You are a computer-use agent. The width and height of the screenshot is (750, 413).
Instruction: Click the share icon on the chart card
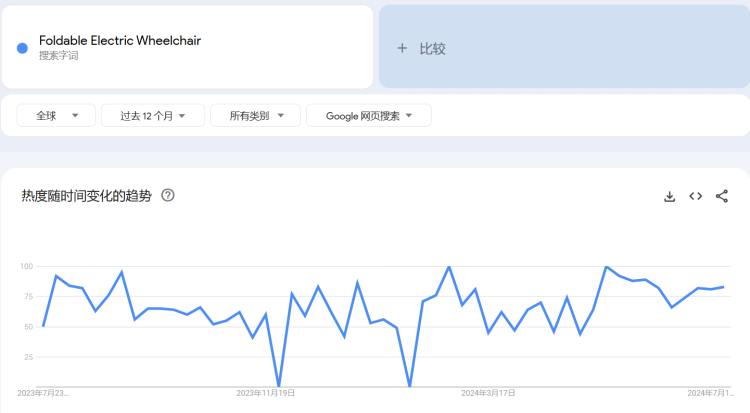[722, 196]
